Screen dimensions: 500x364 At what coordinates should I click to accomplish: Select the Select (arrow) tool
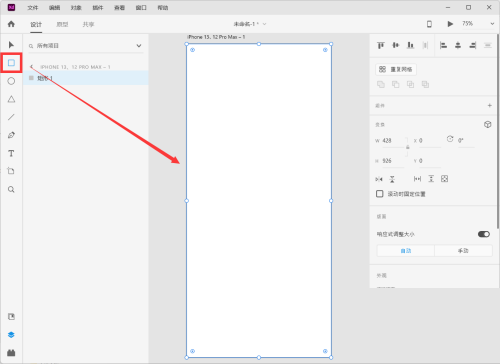(x=11, y=45)
